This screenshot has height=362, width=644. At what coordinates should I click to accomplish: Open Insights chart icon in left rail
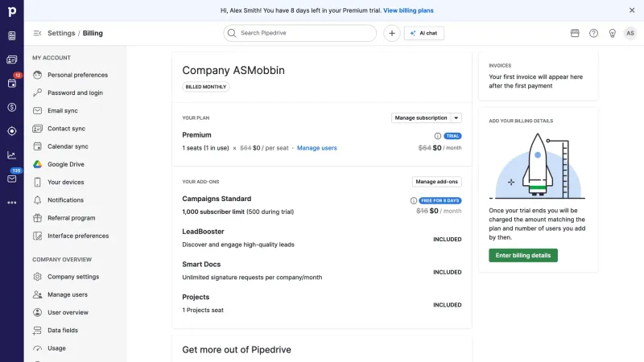(12, 154)
